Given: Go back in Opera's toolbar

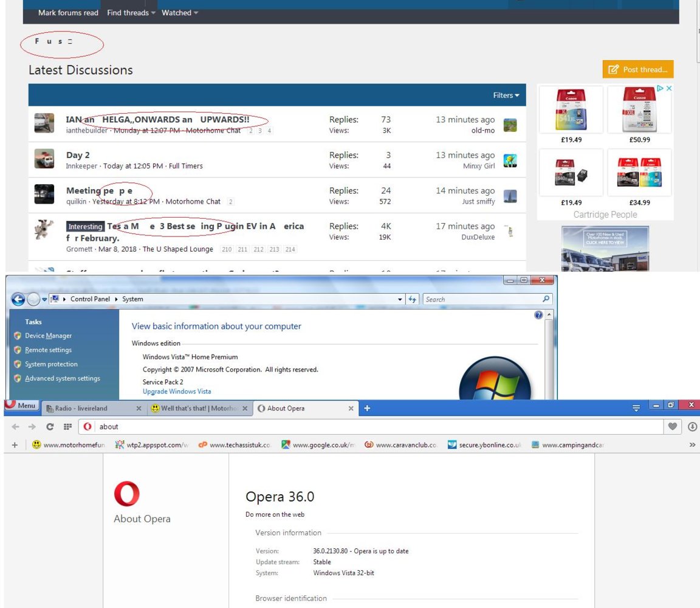Looking at the screenshot, I should click(16, 427).
